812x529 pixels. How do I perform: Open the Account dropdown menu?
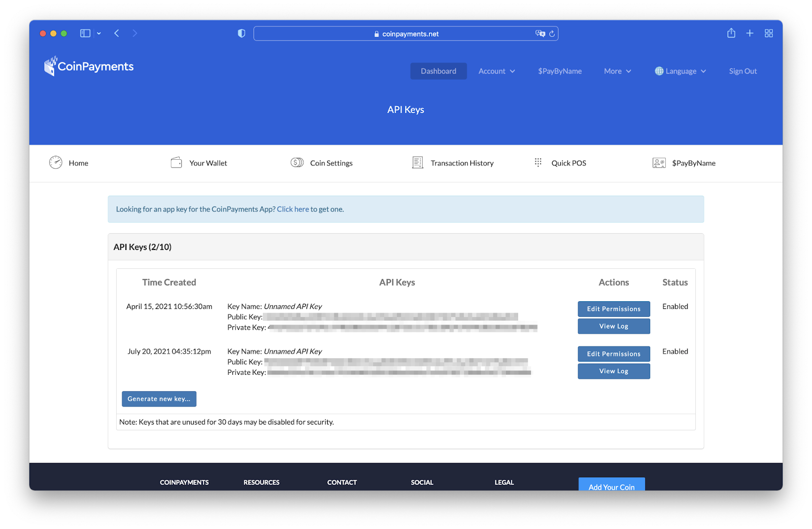click(x=497, y=71)
